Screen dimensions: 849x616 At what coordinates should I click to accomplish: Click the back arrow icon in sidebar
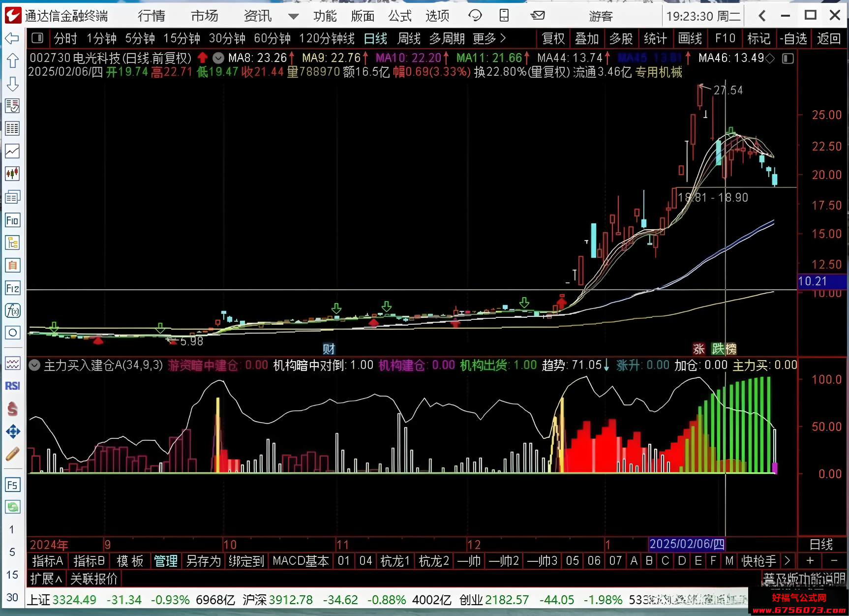pyautogui.click(x=12, y=38)
